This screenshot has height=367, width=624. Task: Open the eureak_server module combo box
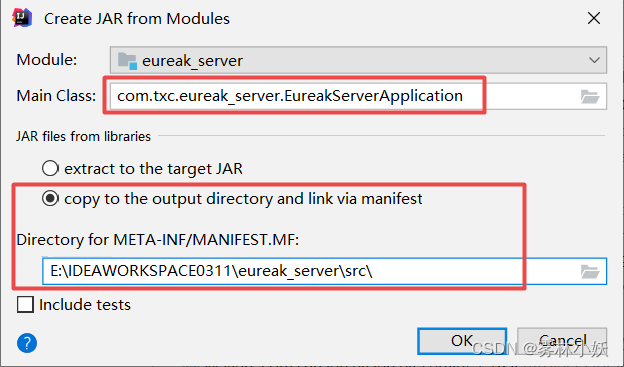click(358, 60)
